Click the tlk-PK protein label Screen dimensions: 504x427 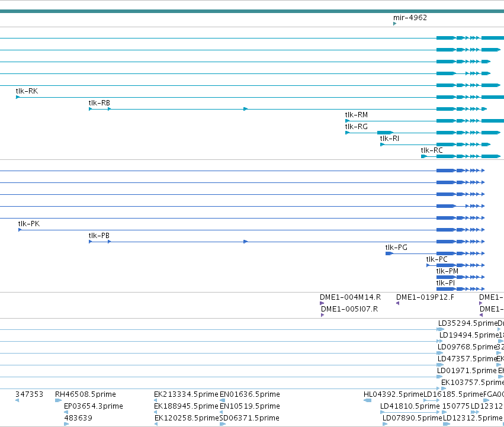29,224
